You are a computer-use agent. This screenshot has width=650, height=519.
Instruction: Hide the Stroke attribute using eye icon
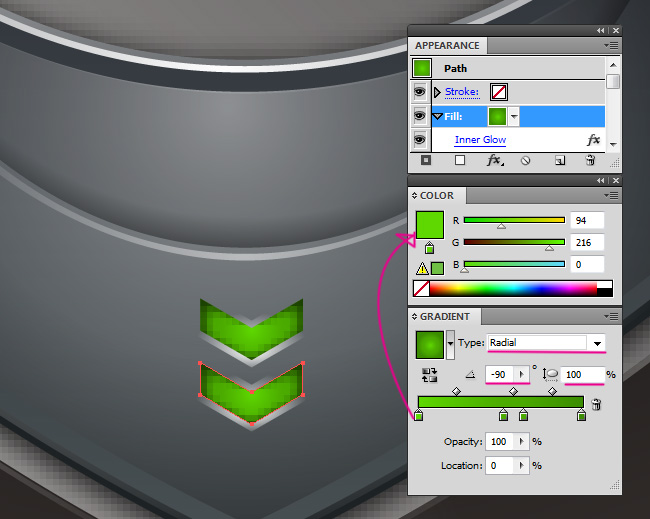pos(419,92)
